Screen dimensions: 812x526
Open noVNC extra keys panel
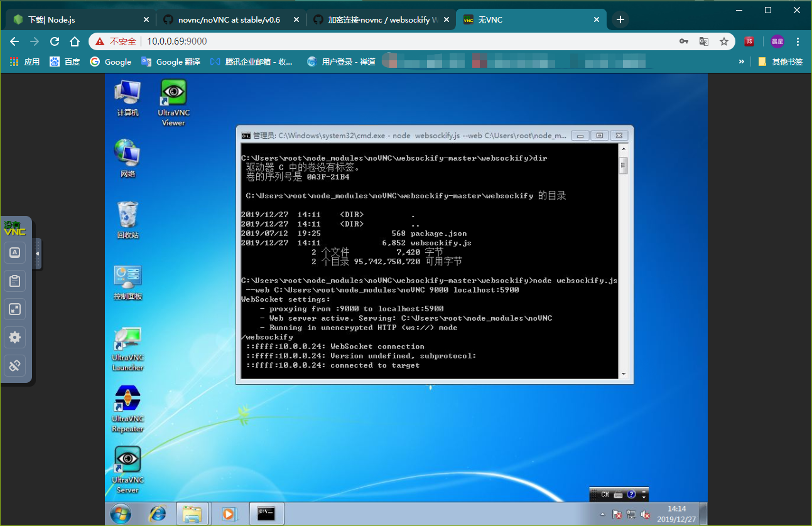point(14,253)
